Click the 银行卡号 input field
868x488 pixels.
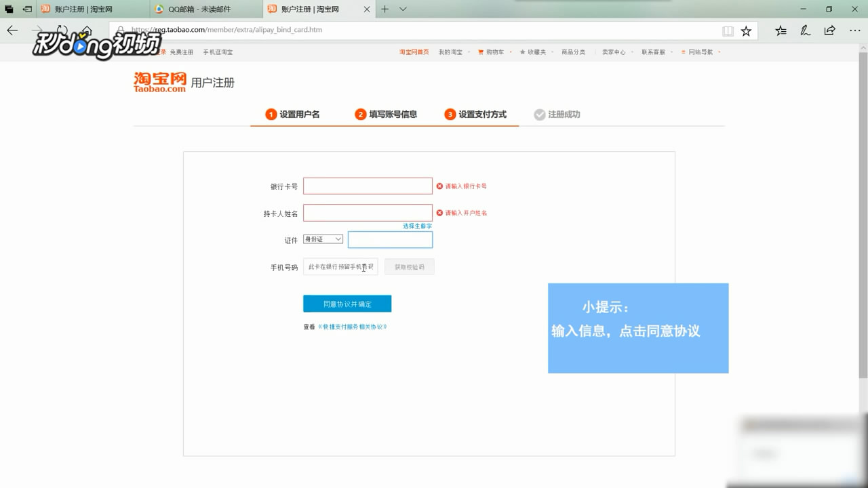368,186
